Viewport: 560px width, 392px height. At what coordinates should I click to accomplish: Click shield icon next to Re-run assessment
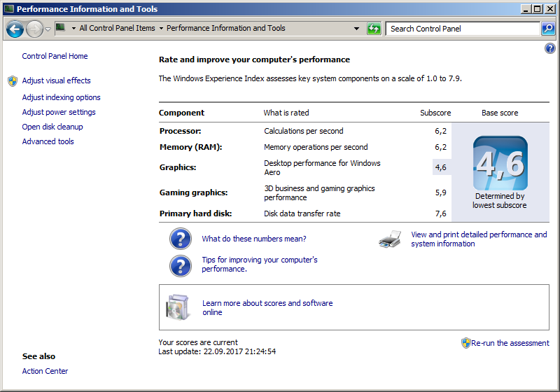(x=465, y=343)
